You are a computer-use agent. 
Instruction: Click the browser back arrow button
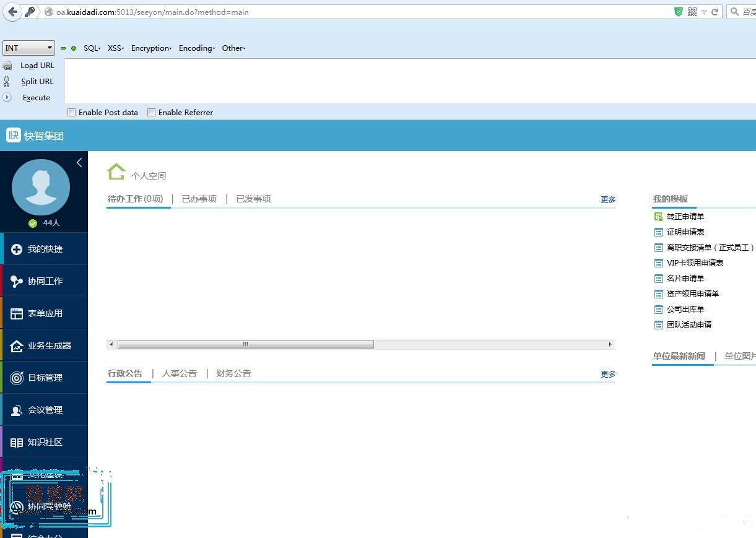(12, 12)
